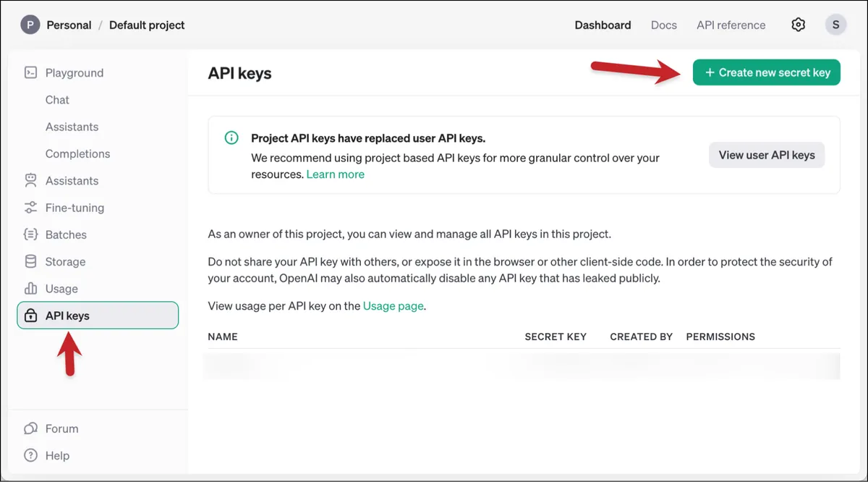Click the blurred API key table row
Viewport: 868px width, 482px height.
click(522, 366)
